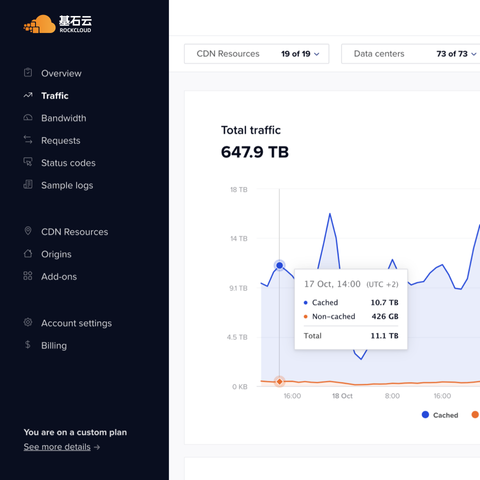Click the Add-ons grid icon
Screen dimensions: 480x480
tap(28, 276)
